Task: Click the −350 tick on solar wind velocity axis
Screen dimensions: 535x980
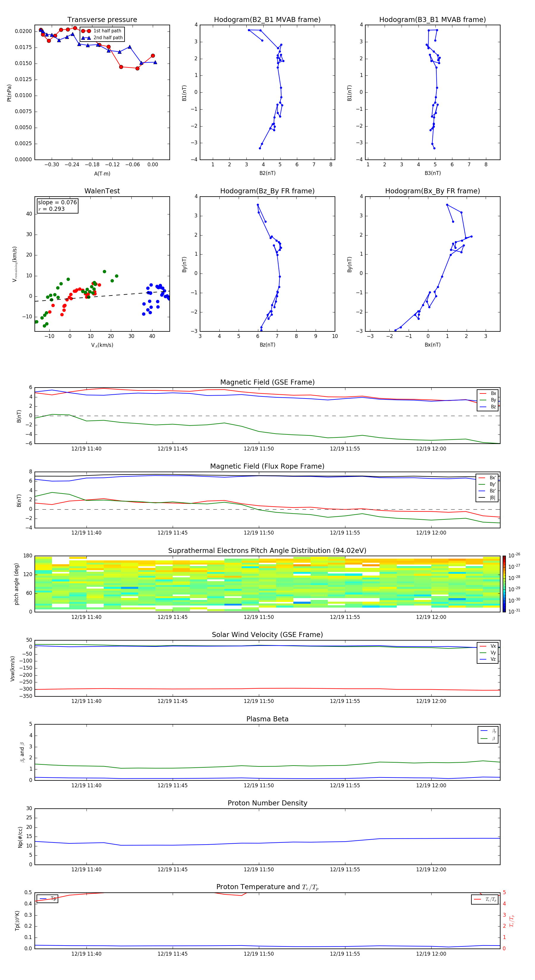Action: [x=25, y=696]
